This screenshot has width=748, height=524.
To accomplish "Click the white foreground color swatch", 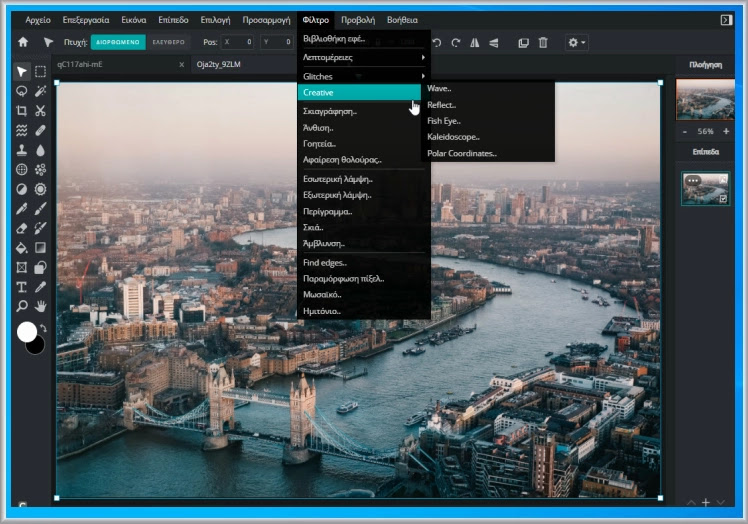I will pyautogui.click(x=27, y=331).
